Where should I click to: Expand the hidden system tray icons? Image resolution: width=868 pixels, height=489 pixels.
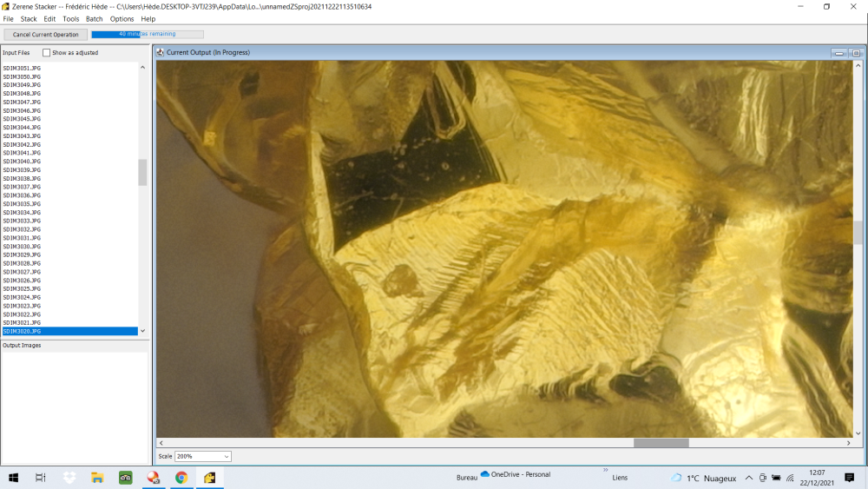pos(749,478)
